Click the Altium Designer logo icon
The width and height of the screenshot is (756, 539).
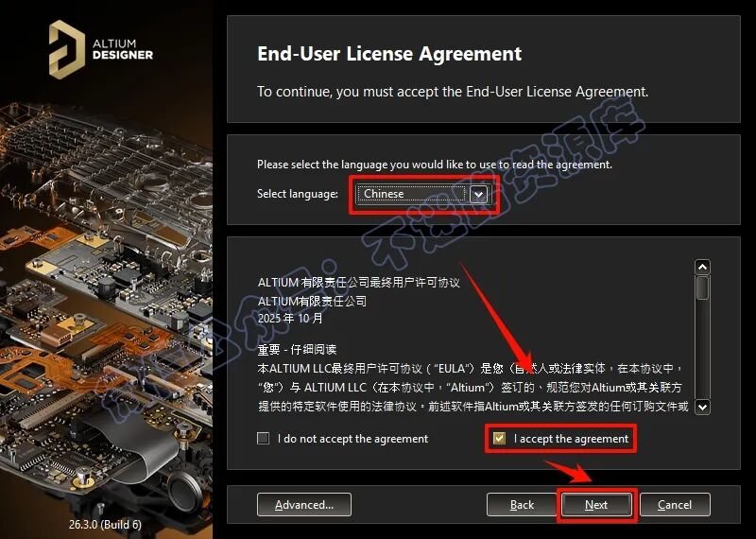coord(67,49)
